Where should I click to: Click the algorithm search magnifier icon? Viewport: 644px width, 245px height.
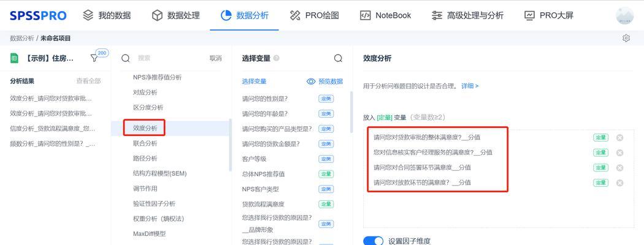pyautogui.click(x=126, y=58)
